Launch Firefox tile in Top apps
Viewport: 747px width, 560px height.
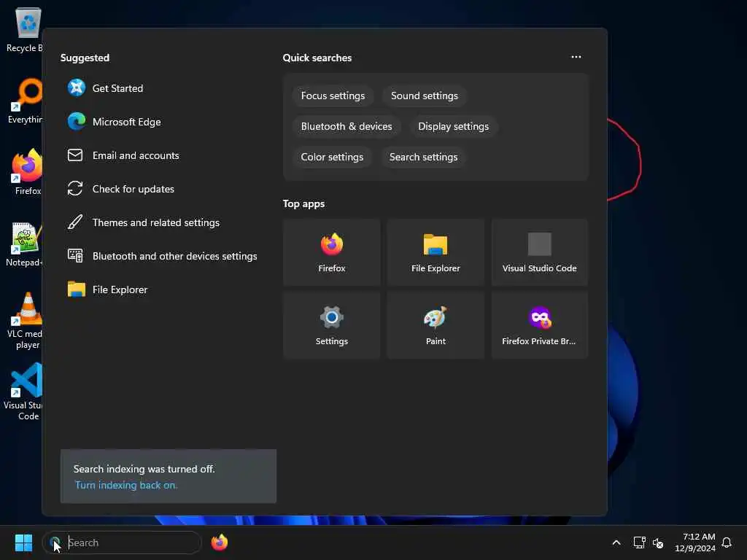coord(332,252)
